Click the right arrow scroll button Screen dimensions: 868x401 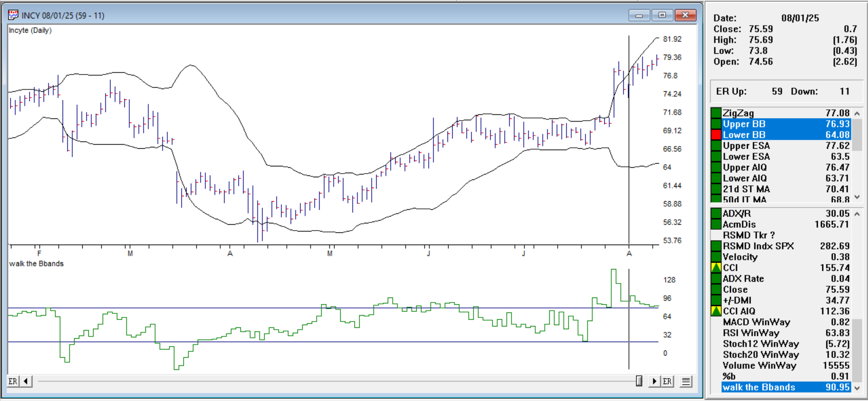click(x=654, y=381)
